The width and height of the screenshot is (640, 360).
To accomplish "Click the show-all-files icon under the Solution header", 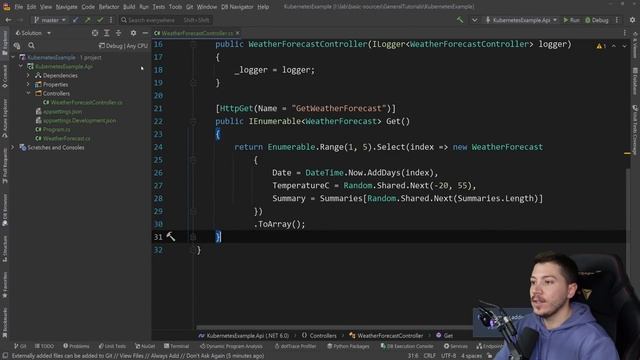I will coord(17,46).
